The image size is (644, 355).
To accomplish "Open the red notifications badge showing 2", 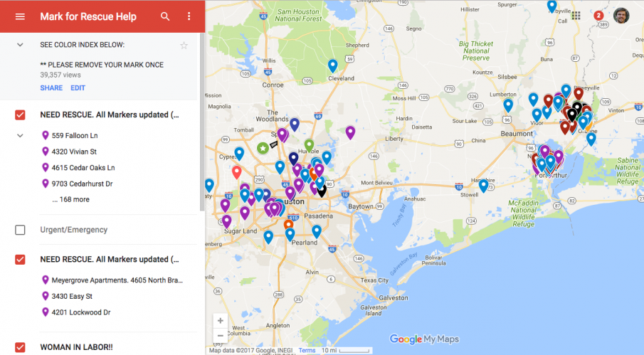I will click(598, 16).
